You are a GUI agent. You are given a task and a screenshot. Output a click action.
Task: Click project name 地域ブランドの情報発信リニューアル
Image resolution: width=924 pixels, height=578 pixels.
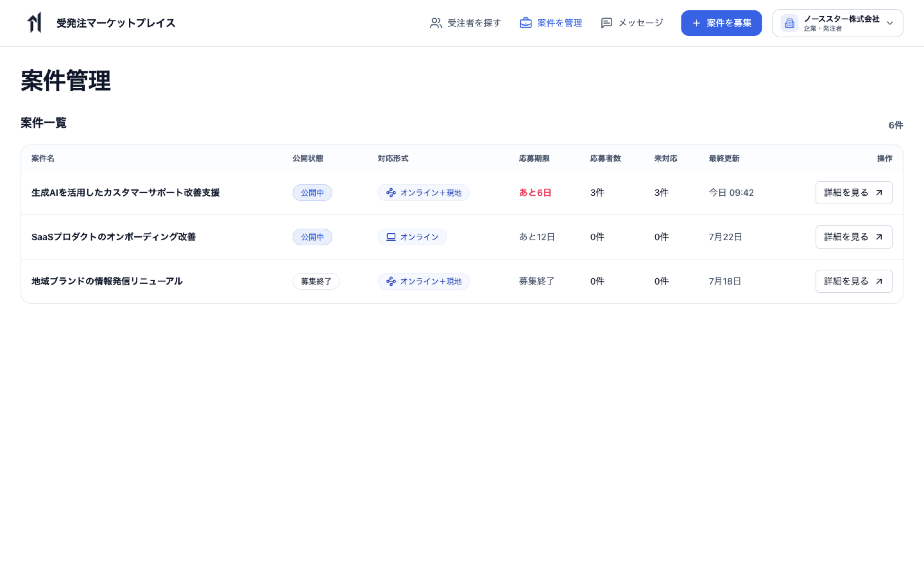(x=107, y=281)
